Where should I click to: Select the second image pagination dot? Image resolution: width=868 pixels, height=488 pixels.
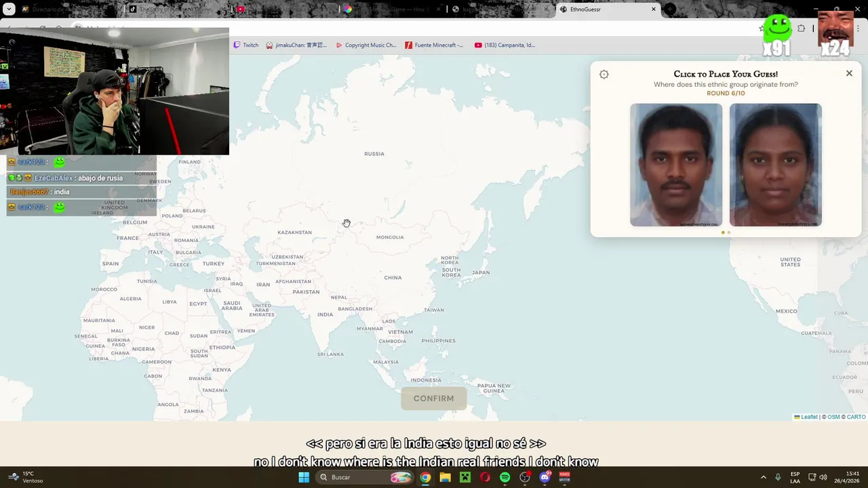tap(729, 232)
